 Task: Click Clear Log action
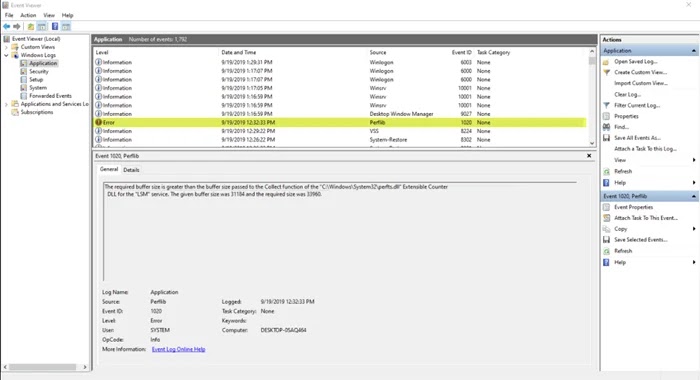point(628,94)
